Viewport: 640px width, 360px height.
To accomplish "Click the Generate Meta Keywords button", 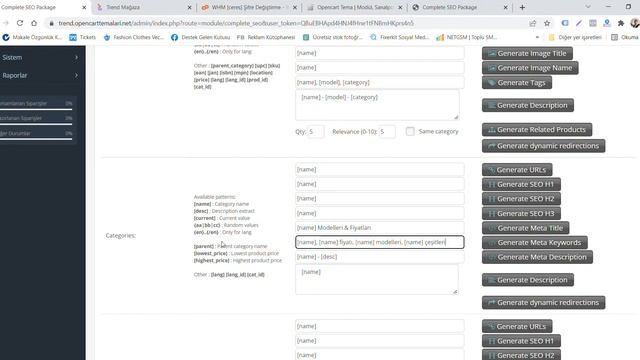I will click(x=534, y=242).
